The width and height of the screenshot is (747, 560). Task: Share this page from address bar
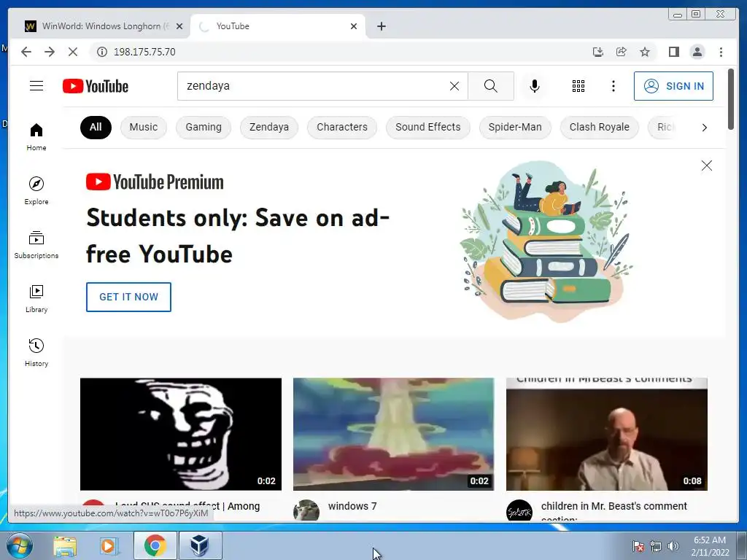(622, 52)
